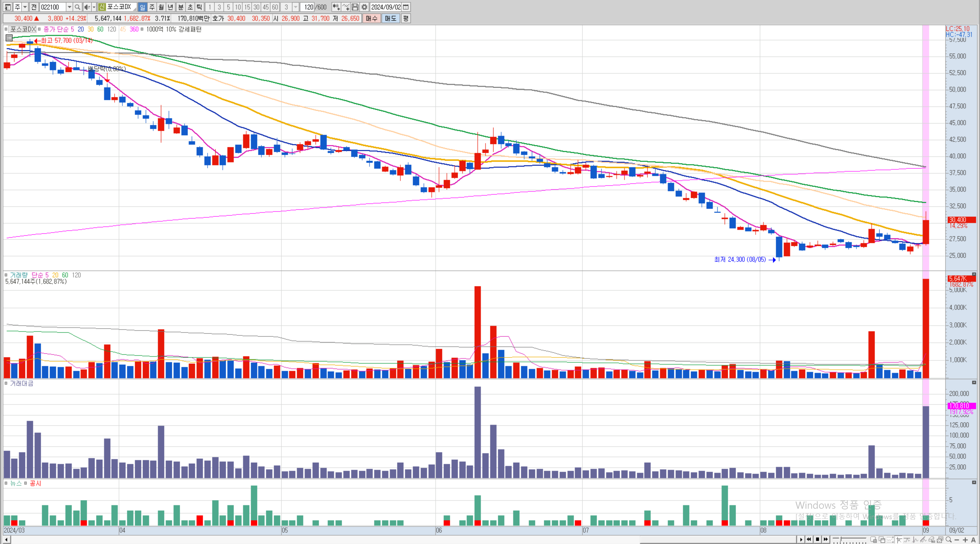The image size is (980, 544).
Task: Expand the tick count 3 dropdown arrow
Action: point(296,7)
